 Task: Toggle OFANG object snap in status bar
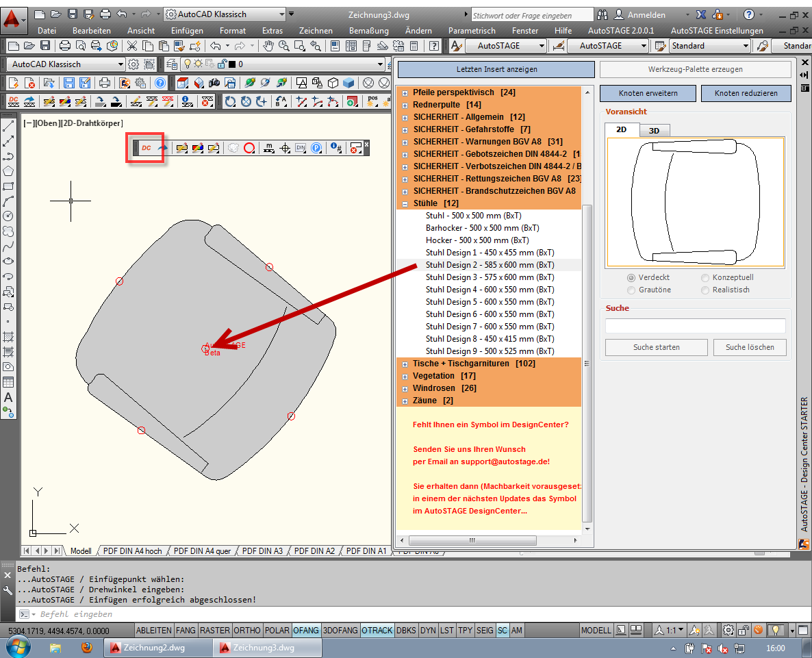(306, 630)
